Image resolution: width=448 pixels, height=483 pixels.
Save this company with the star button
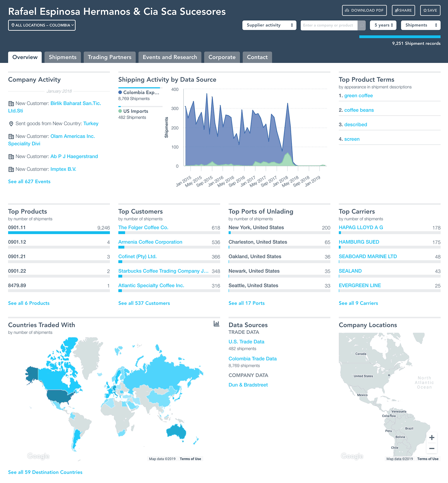pos(430,10)
